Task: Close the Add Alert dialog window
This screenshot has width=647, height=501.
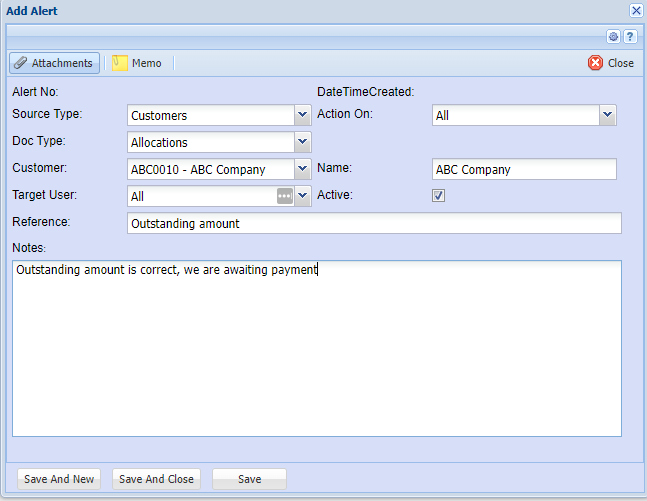Action: pyautogui.click(x=636, y=10)
